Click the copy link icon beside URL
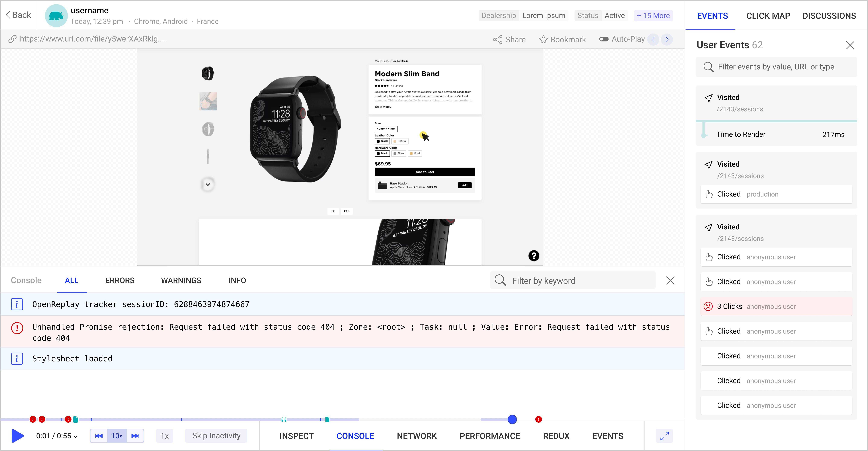868x451 pixels. click(x=13, y=39)
